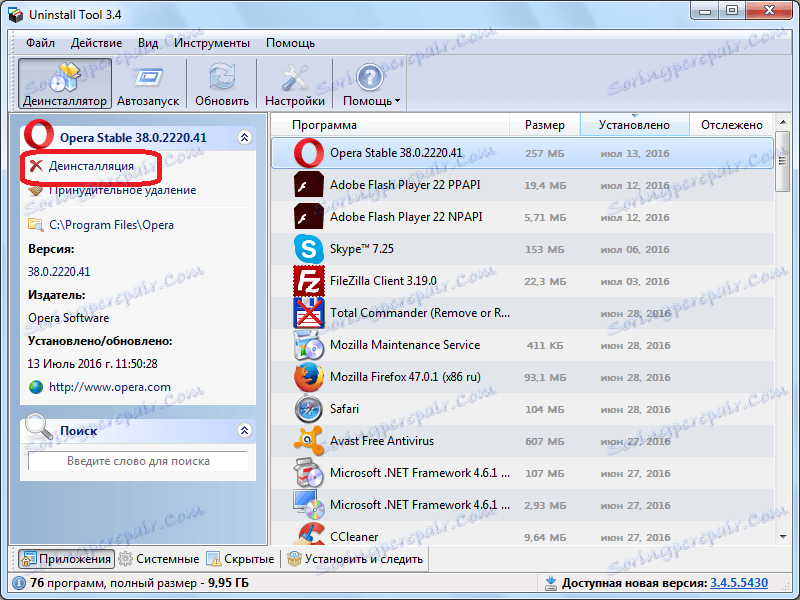800x600 pixels.
Task: Open the Деинсталлятор toolbar section
Action: [65, 84]
